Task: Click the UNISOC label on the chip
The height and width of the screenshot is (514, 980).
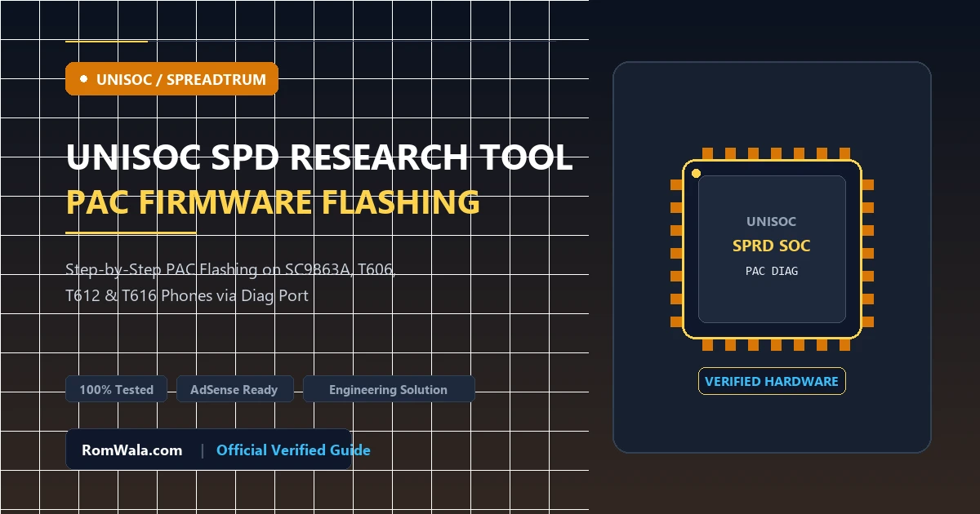Action: tap(772, 222)
